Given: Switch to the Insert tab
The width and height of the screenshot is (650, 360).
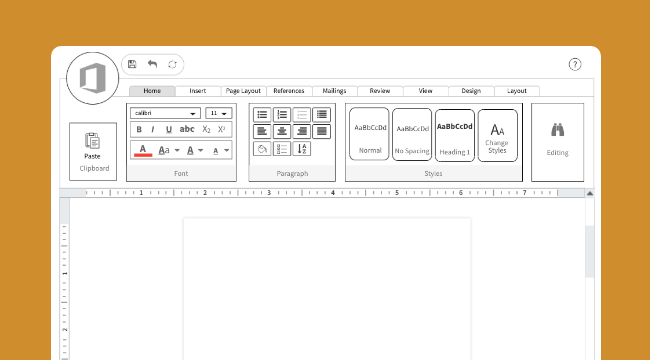Looking at the screenshot, I should (198, 91).
